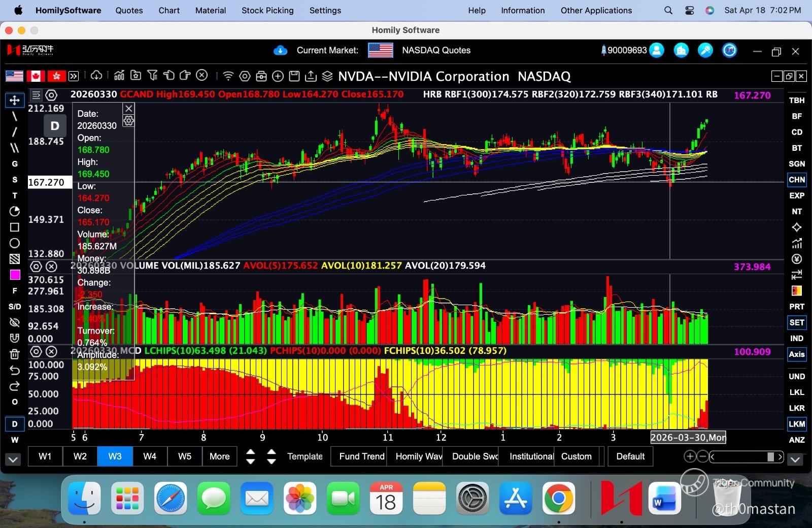This screenshot has height=528, width=812.
Task: Open main chart indicator settings hexagon
Action: (51, 95)
